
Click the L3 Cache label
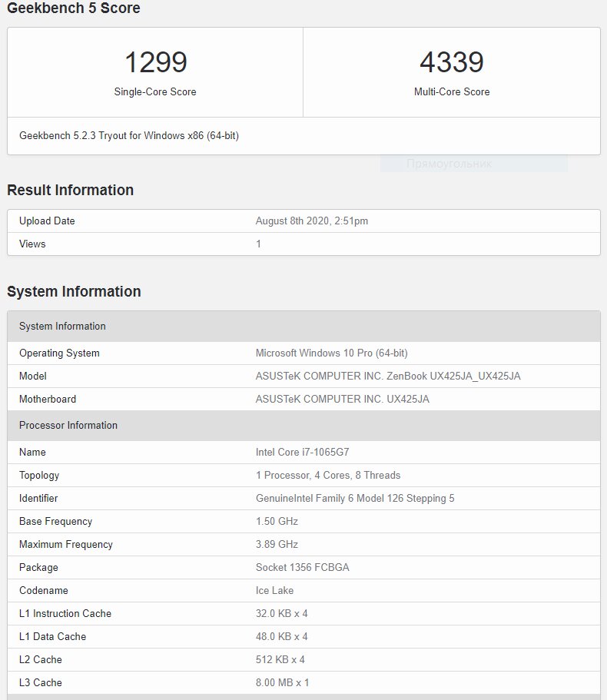tap(41, 683)
